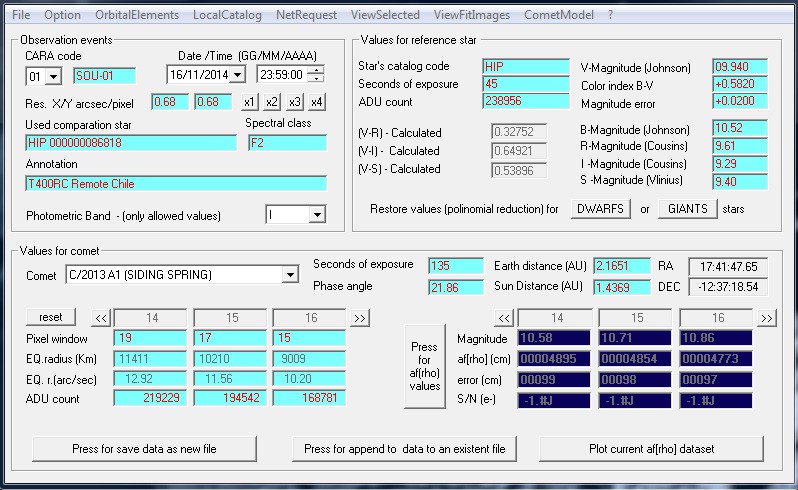This screenshot has width=798, height=490.
Task: Click the x3 resolution multiplier button
Action: 295,102
